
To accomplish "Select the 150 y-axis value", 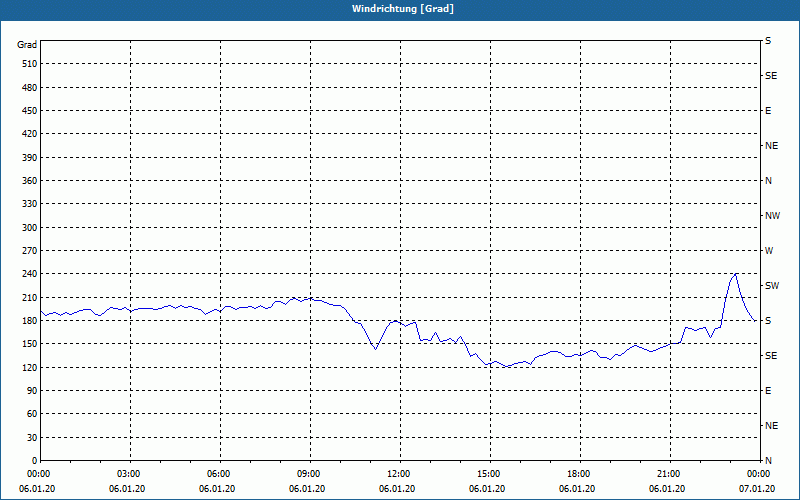I will click(30, 344).
